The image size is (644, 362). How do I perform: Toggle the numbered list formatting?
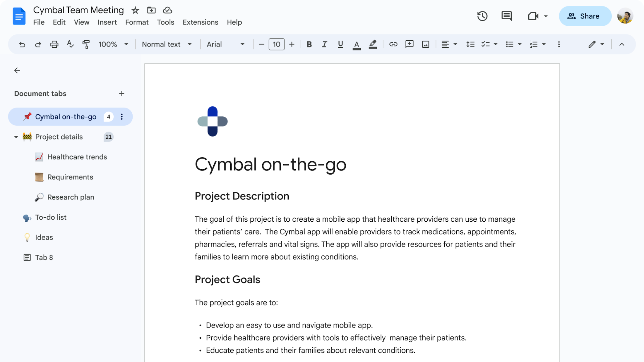pos(533,44)
